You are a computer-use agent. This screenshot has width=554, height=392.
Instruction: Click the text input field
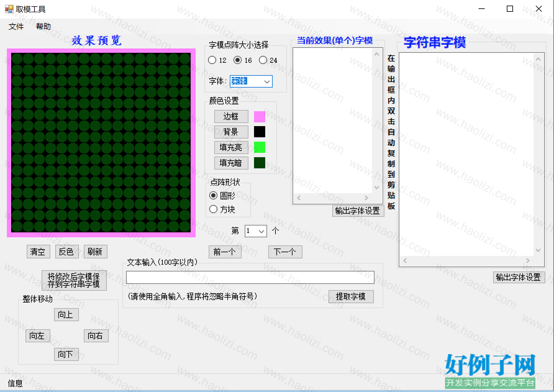[250, 277]
